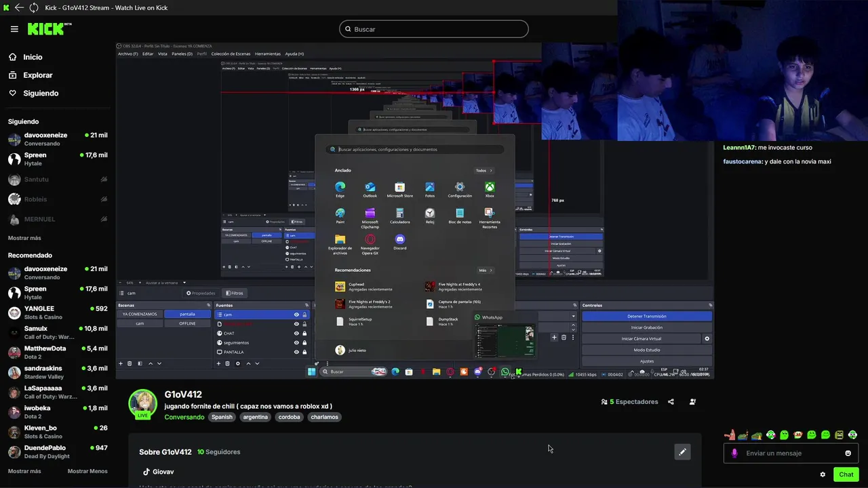Image resolution: width=868 pixels, height=488 pixels.
Task: Go back with the title bar arrow
Action: 19,7
